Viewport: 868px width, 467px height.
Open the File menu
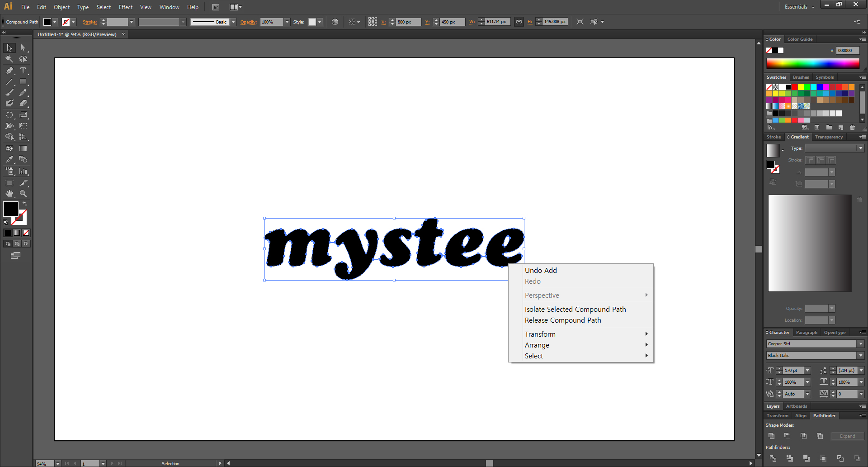pos(25,7)
